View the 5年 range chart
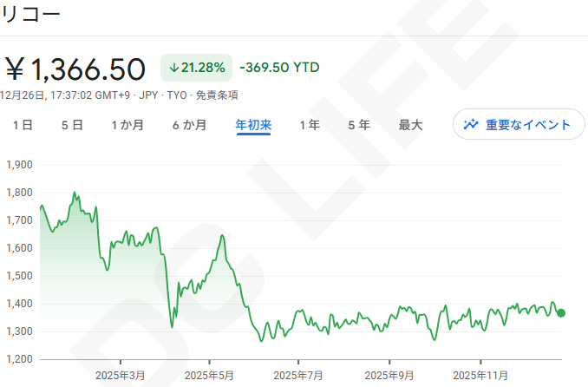 coord(359,125)
